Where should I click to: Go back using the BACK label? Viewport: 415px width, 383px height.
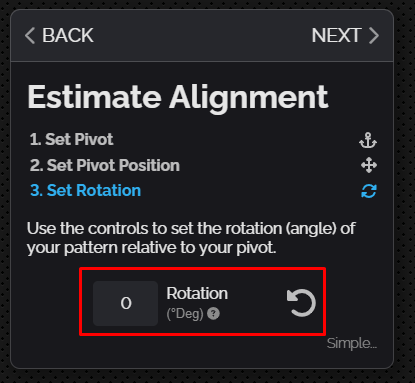click(x=68, y=35)
